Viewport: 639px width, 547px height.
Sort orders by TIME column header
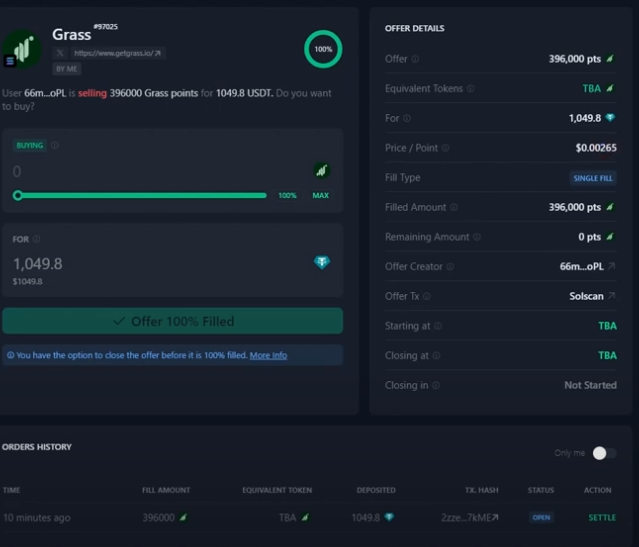pos(11,490)
